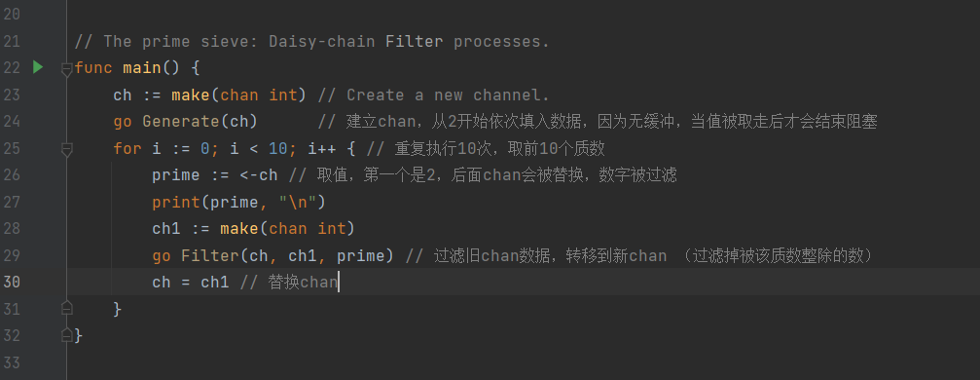Click the Daisy-chain comment on line 21
This screenshot has width=980, height=380.
coord(322,41)
